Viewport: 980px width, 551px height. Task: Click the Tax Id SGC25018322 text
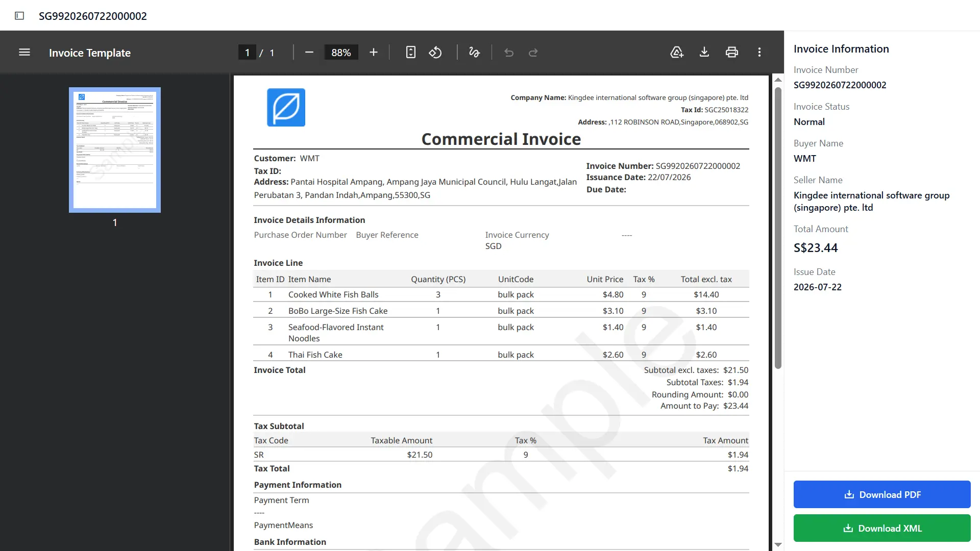(715, 110)
